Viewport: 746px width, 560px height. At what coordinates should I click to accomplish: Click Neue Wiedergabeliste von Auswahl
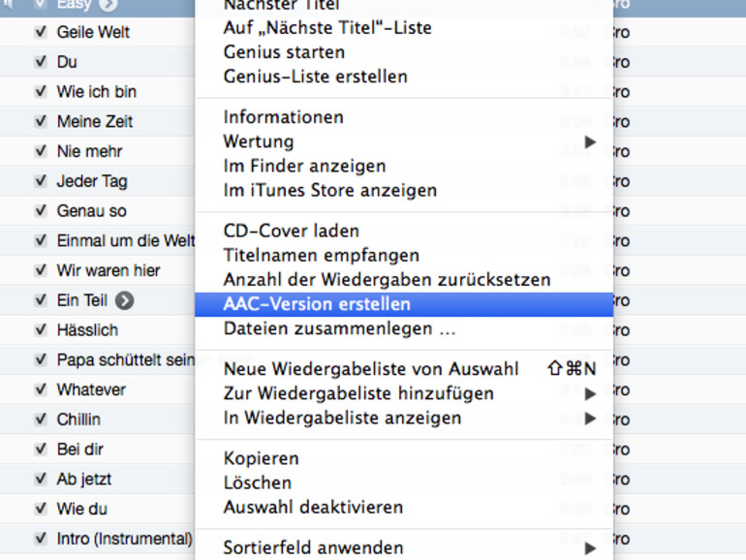click(x=371, y=369)
